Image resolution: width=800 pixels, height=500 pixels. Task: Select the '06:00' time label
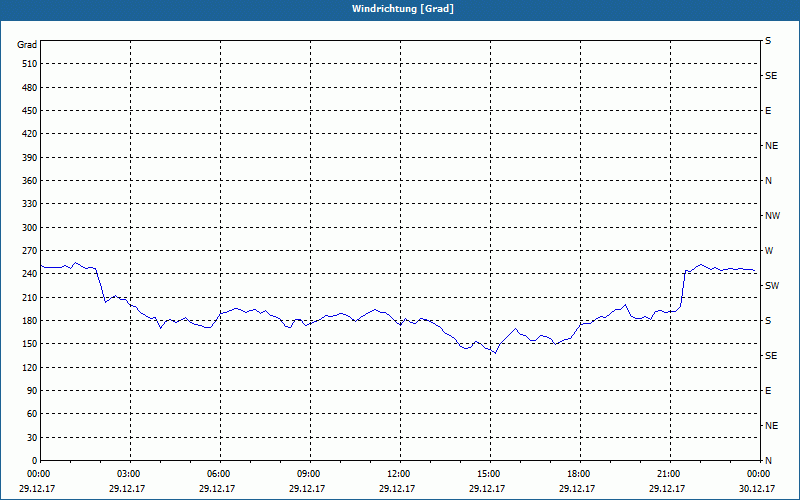(x=219, y=474)
